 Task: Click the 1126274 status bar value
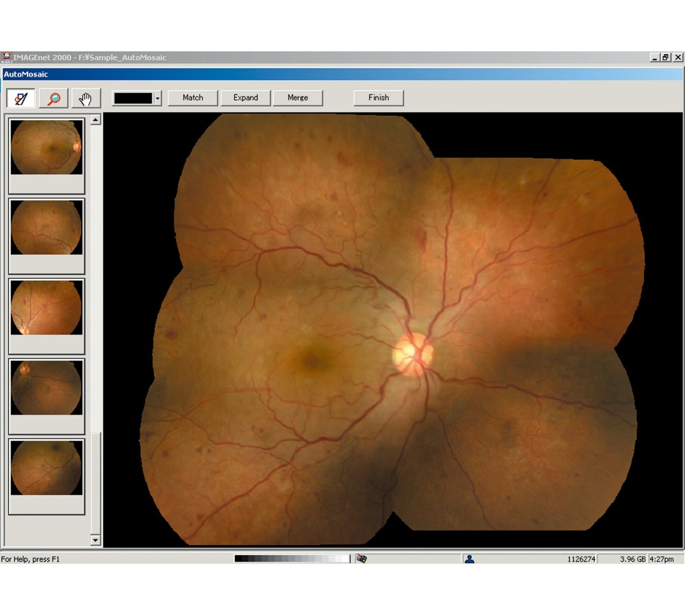[x=581, y=559]
